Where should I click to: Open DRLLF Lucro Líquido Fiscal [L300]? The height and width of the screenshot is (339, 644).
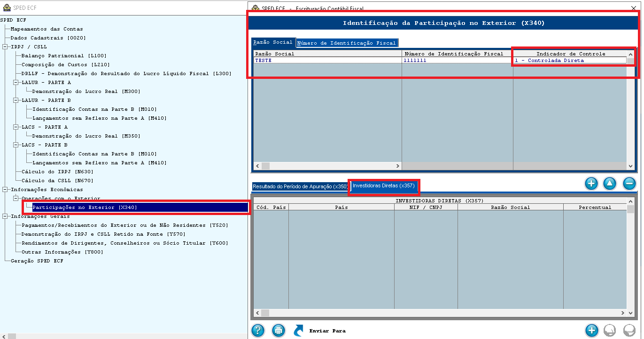pyautogui.click(x=126, y=73)
